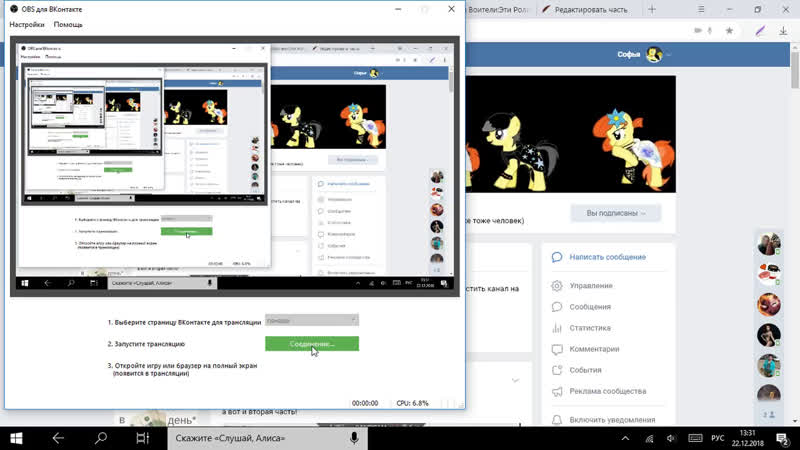
Task: Open Windows search magnifier on the taskbar
Action: coord(101,438)
